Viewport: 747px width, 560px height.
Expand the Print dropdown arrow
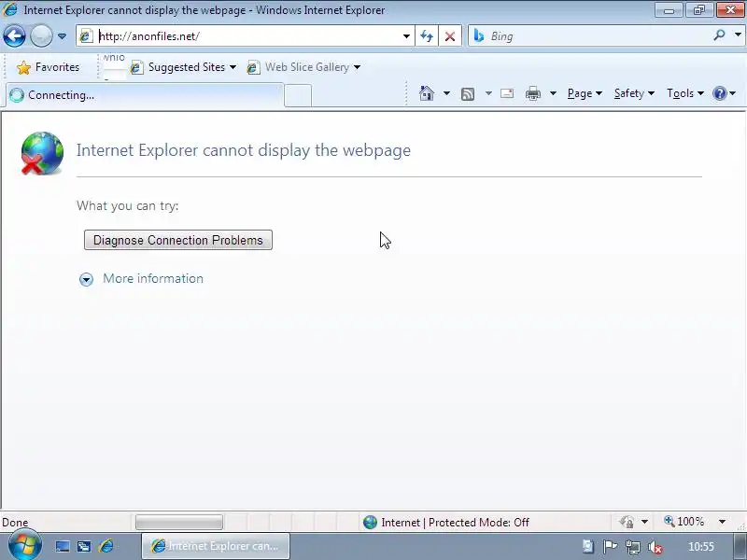pos(553,93)
